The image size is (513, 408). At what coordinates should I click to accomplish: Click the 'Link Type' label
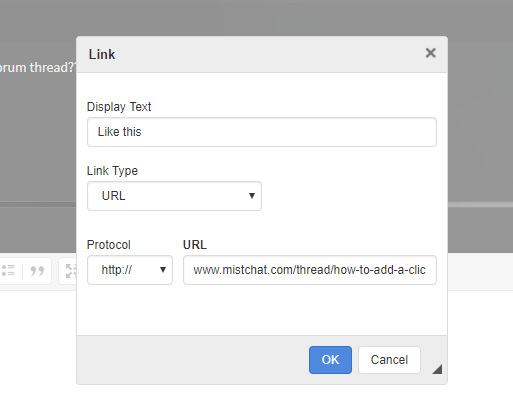112,171
